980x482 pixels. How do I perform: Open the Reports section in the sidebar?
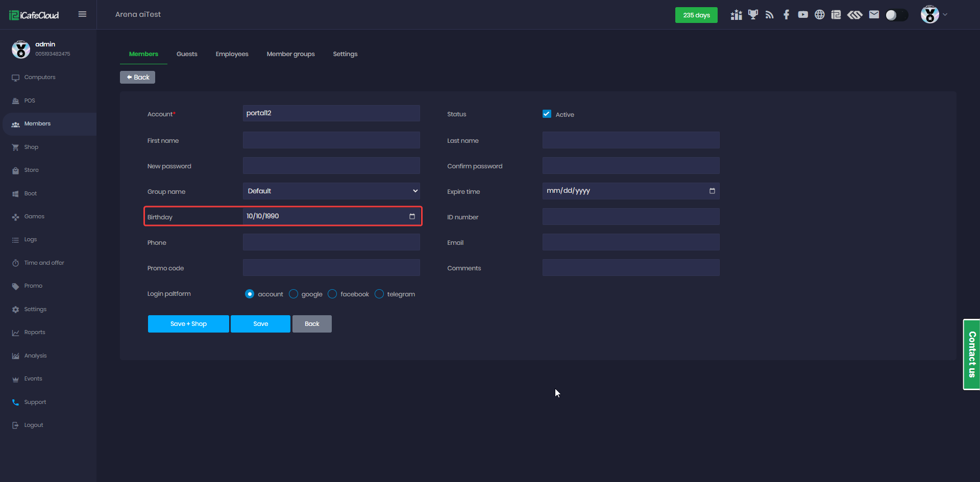point(34,332)
